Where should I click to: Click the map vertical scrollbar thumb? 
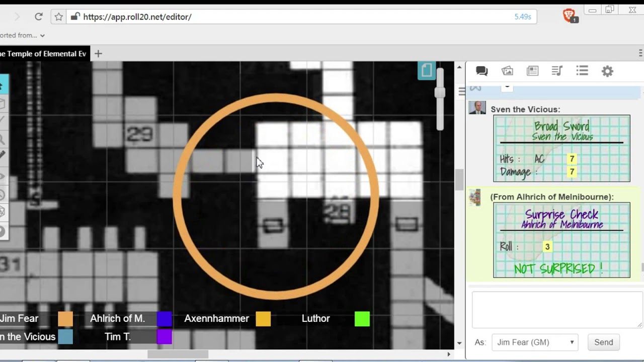(x=459, y=180)
